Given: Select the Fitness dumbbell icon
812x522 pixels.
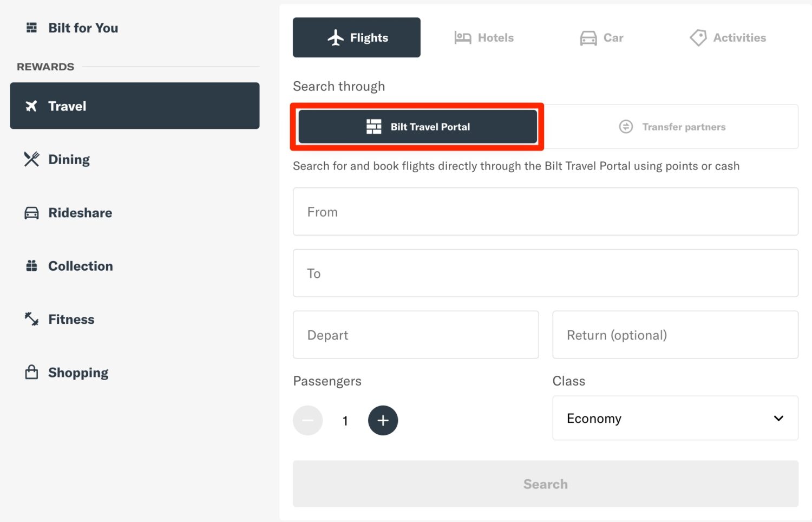Looking at the screenshot, I should (x=31, y=319).
